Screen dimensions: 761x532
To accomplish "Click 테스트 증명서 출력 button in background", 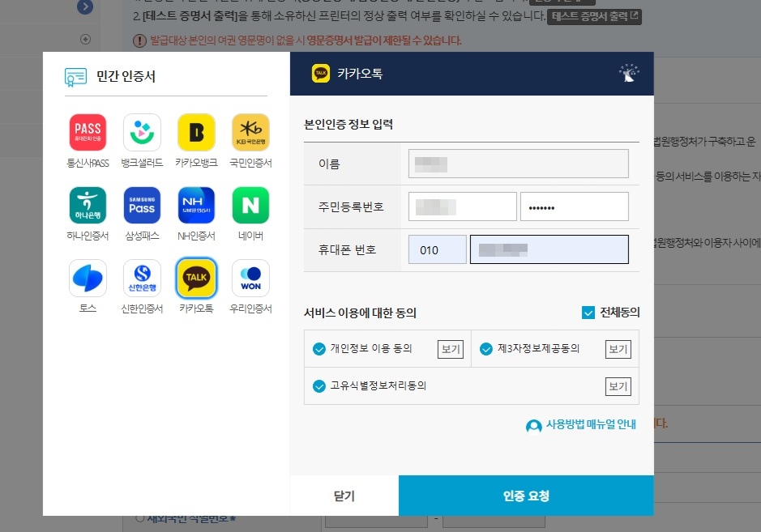I will tap(594, 16).
